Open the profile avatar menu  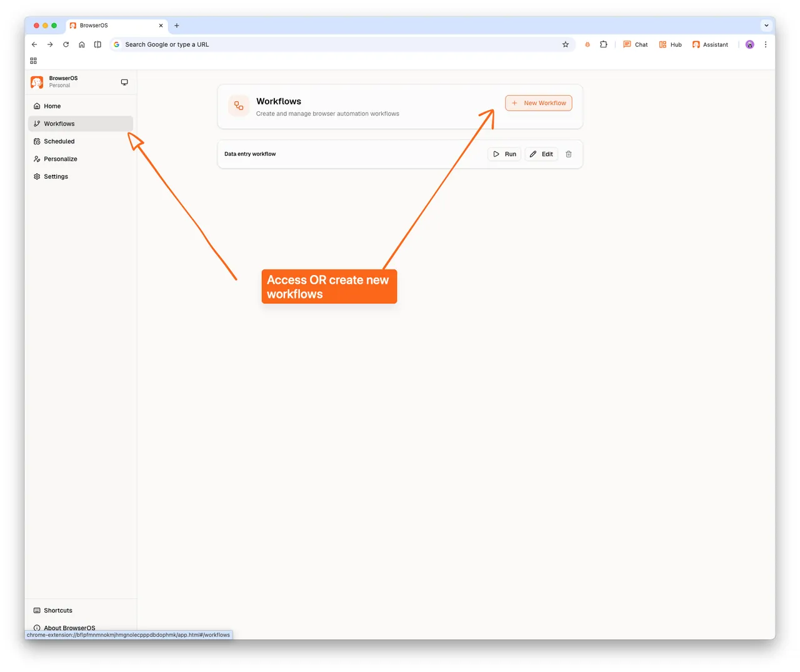coord(750,44)
